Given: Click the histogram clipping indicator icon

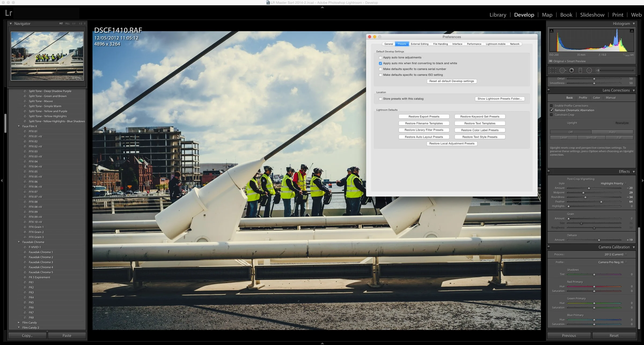Looking at the screenshot, I should (551, 31).
